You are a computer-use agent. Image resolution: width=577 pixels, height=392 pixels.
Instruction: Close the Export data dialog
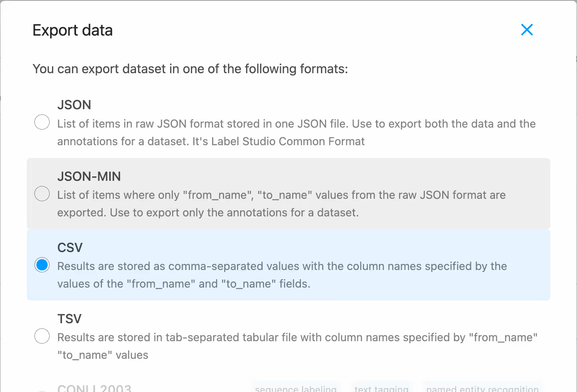coord(527,30)
